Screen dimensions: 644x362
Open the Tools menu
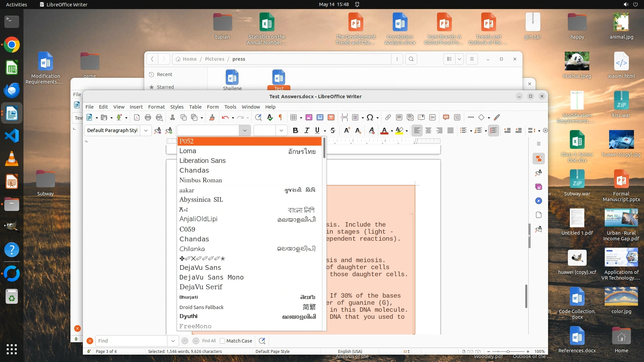click(230, 107)
